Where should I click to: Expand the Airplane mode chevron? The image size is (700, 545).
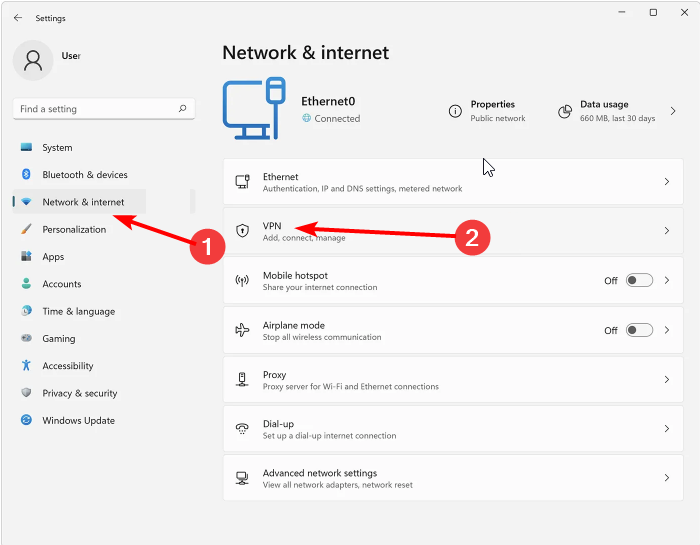[667, 330]
